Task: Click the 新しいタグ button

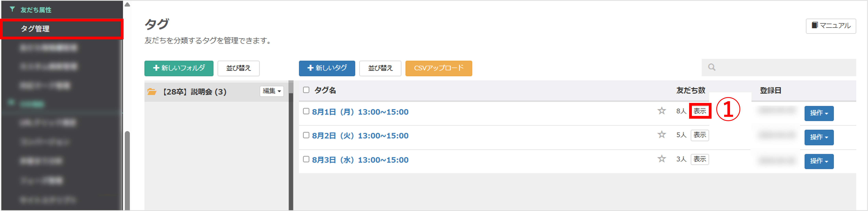Action: [327, 68]
